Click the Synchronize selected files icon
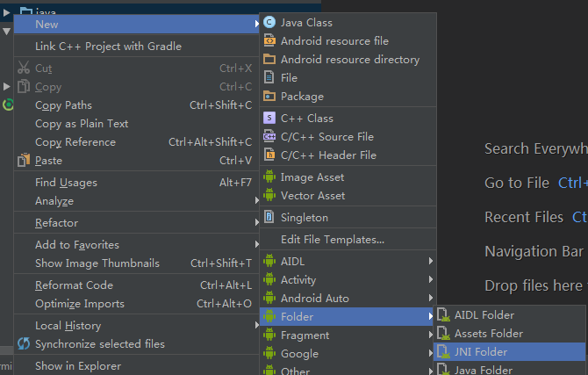 tap(24, 343)
